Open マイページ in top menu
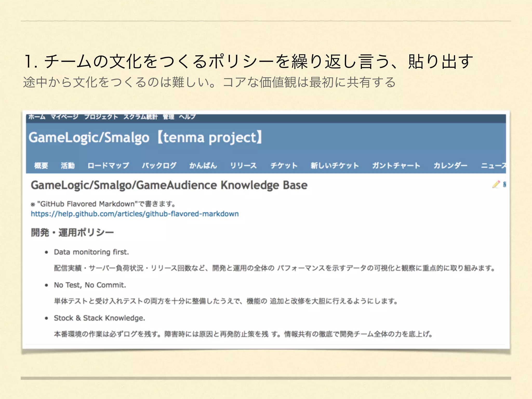532x399 pixels. [64, 117]
